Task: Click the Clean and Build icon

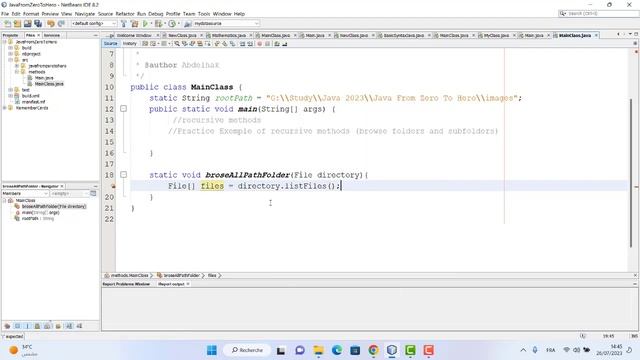Action: [134, 24]
